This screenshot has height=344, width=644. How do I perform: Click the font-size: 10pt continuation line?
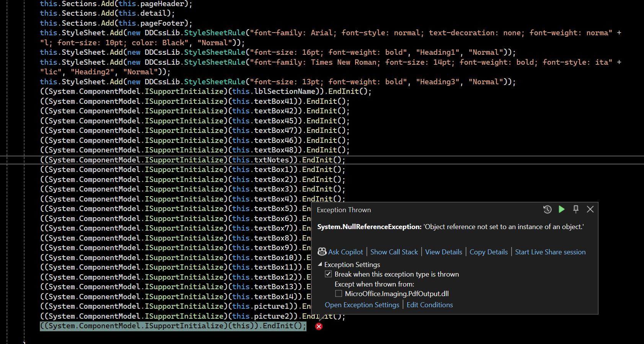coord(142,43)
